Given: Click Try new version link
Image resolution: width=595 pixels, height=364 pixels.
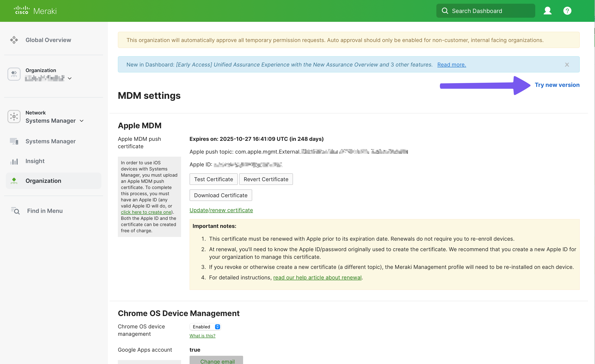Looking at the screenshot, I should point(557,85).
